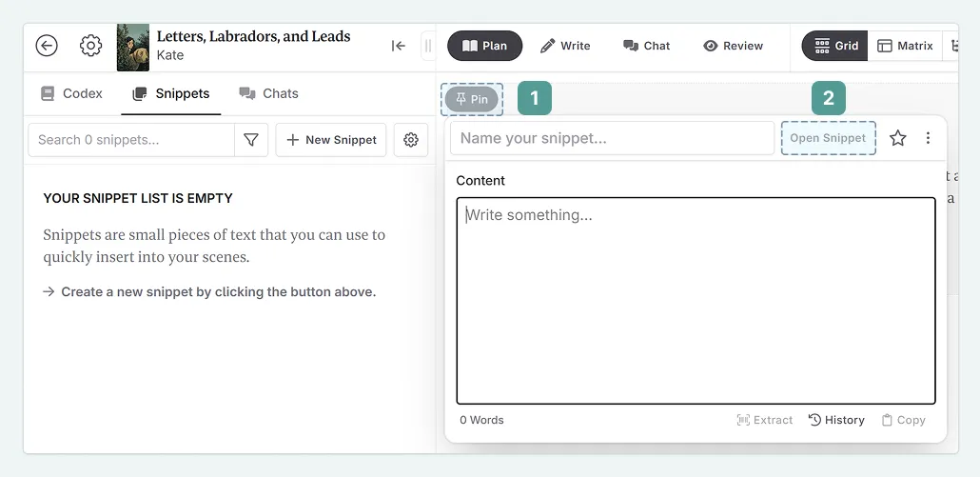Click the Name your snippet field
Viewport: 980px width, 477px height.
coord(612,138)
